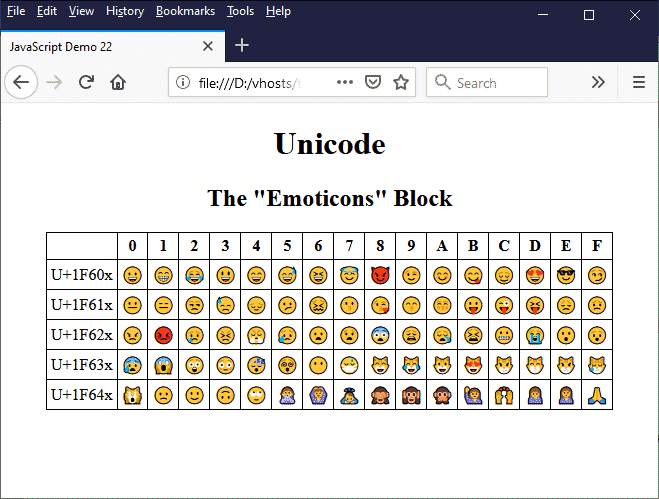Viewport: 659px width, 499px height.
Task: Select the JavaScript Demo 22 tab
Action: [x=113, y=46]
